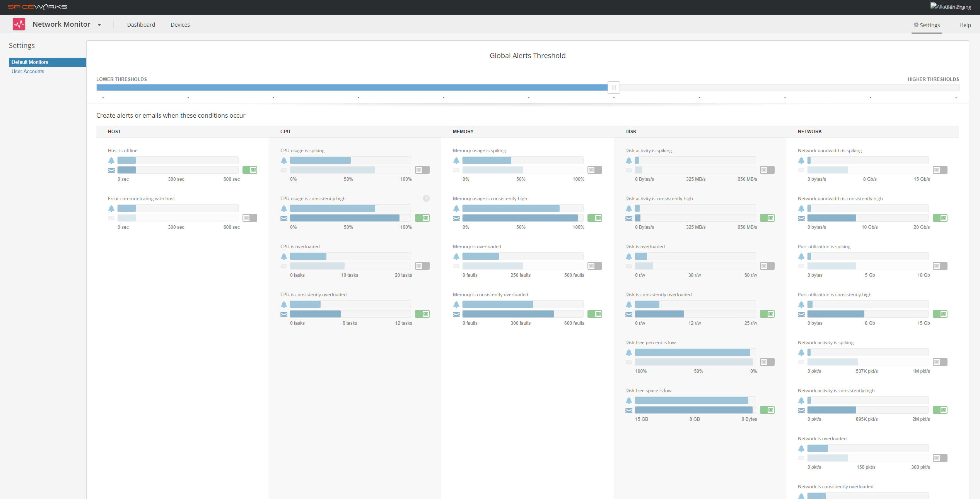Click the bell icon for Network is overloaded
The height and width of the screenshot is (499, 980).
pos(801,448)
